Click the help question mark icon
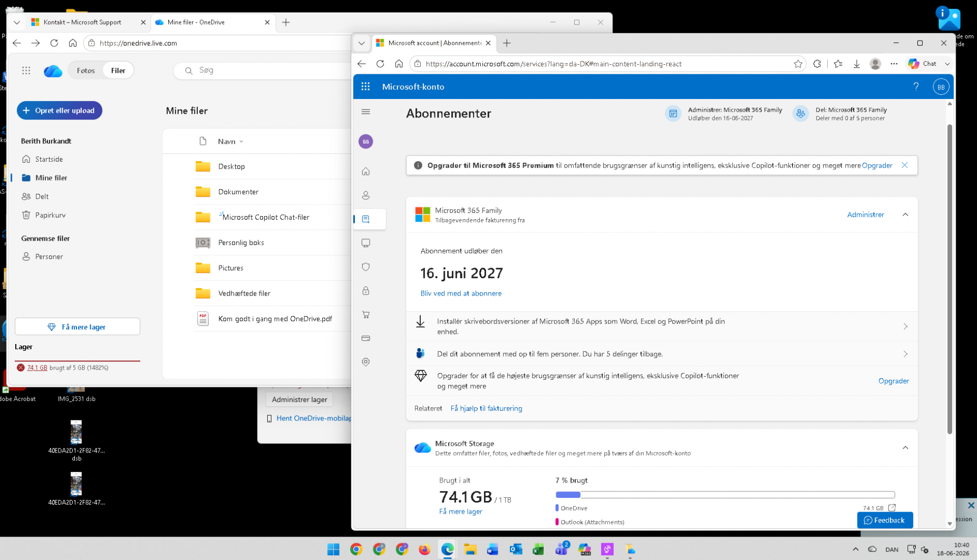Viewport: 977px width, 560px height. pyautogui.click(x=916, y=86)
